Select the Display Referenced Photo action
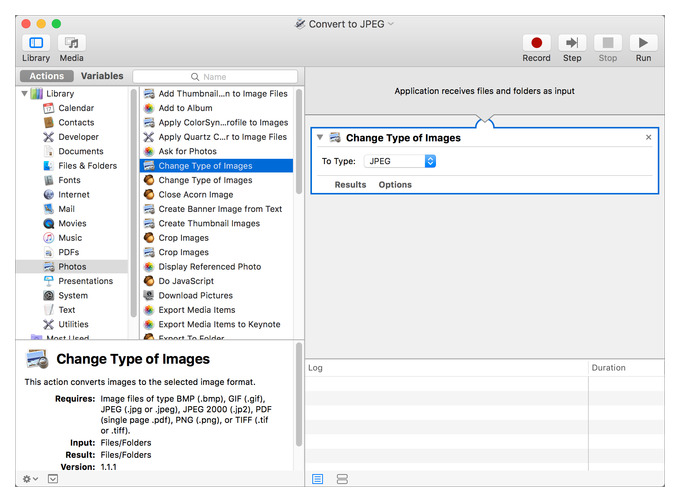 point(216,267)
